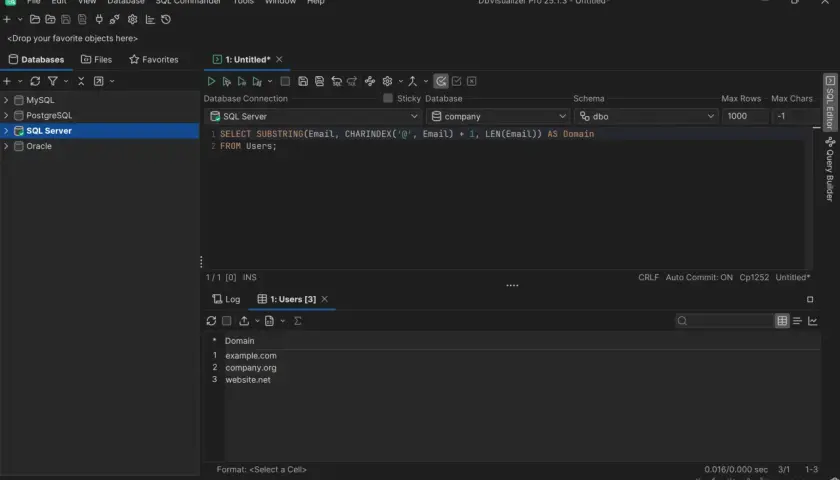Screen dimensions: 840x480
Task: Expand the Oracle tree node
Action: pyautogui.click(x=6, y=146)
